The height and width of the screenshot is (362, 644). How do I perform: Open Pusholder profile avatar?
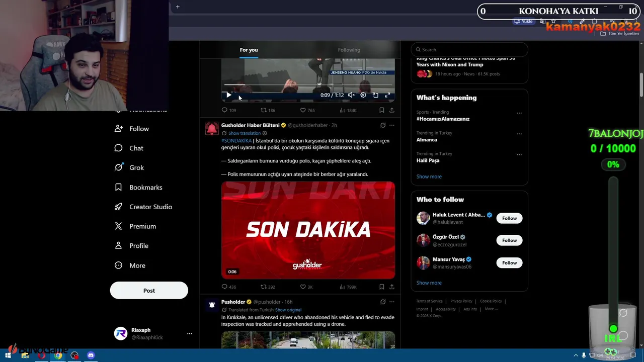pos(212,305)
